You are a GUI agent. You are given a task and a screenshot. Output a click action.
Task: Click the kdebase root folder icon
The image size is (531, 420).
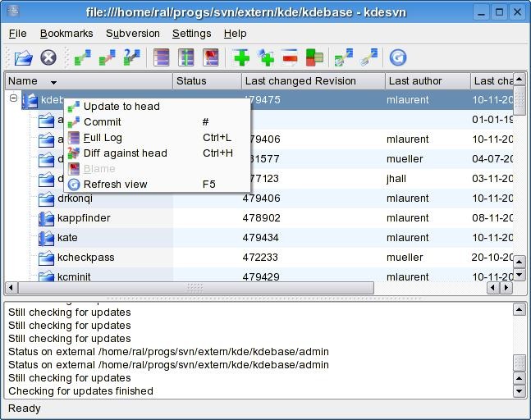[x=30, y=100]
